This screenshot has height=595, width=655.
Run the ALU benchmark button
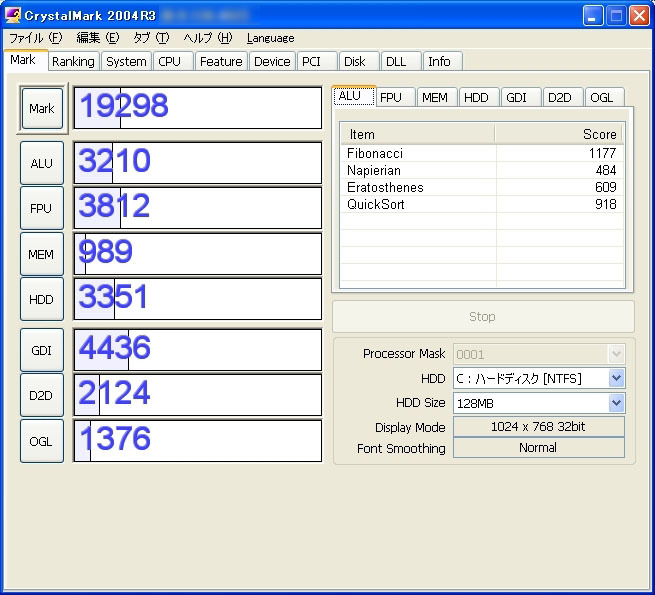pyautogui.click(x=42, y=163)
